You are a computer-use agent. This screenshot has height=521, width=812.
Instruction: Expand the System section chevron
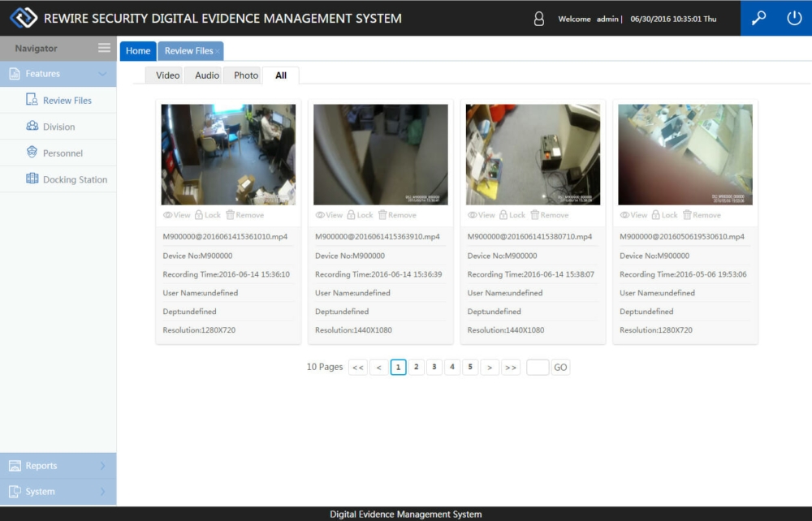point(102,491)
